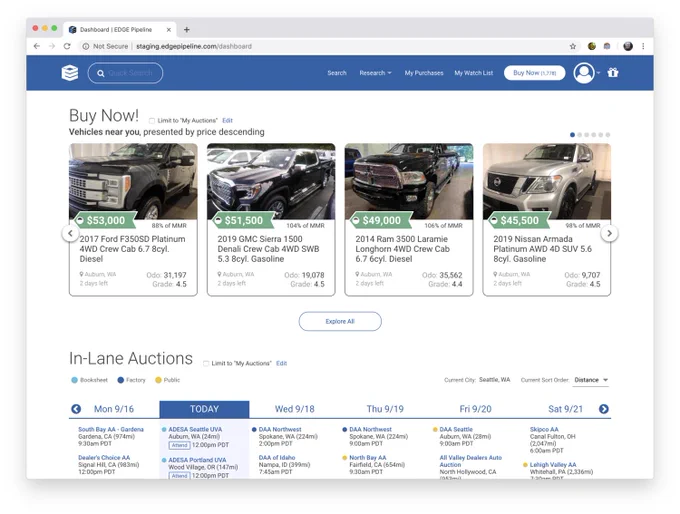Show previous Buy Now vehicles arrow

pyautogui.click(x=70, y=233)
